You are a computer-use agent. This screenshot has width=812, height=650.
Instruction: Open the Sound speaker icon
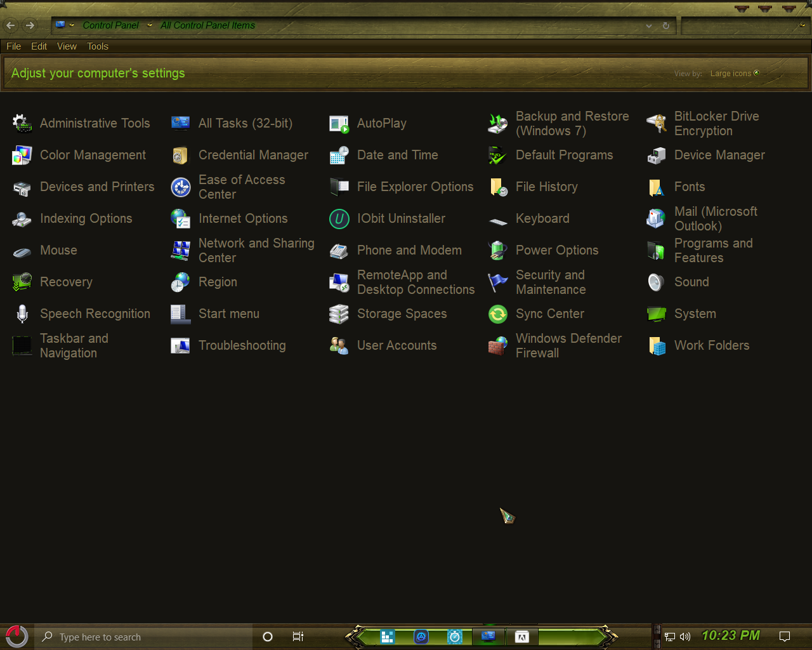[657, 282]
